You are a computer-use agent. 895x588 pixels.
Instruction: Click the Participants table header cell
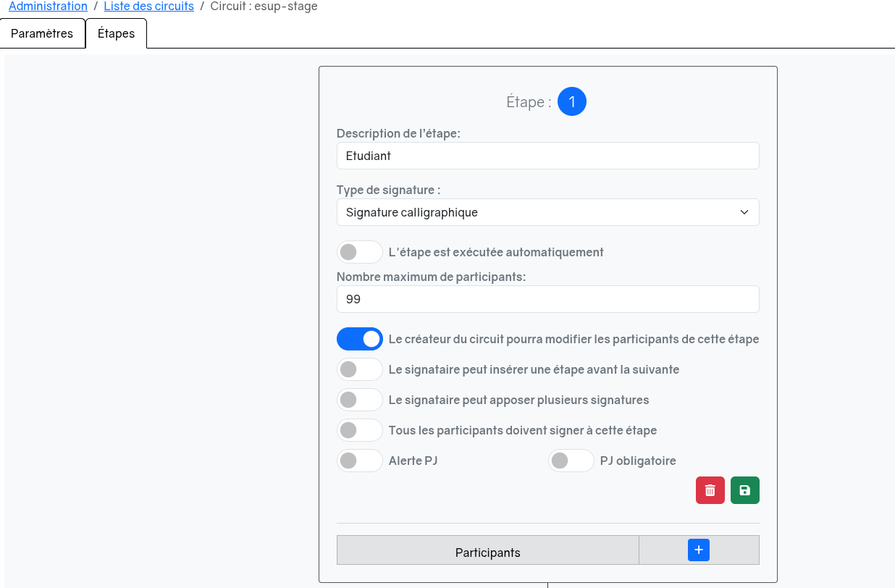click(x=487, y=552)
